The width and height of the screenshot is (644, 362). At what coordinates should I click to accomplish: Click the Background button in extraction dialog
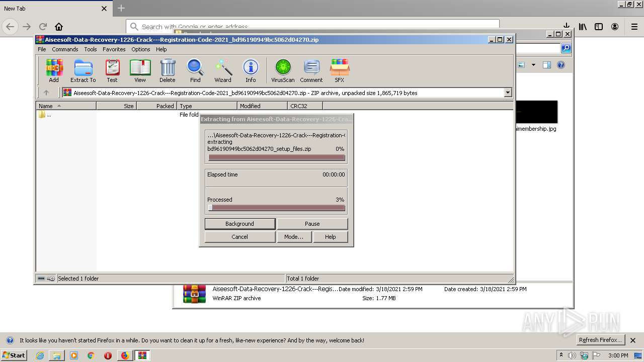pyautogui.click(x=239, y=224)
